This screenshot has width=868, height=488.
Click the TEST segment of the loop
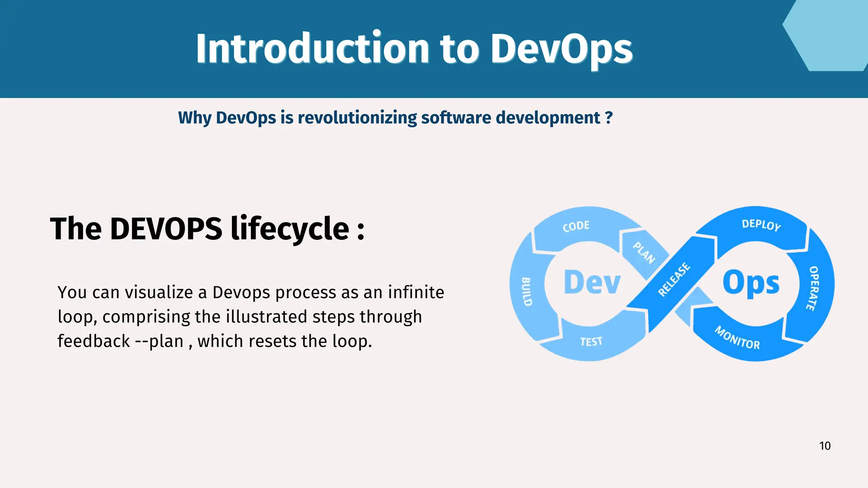point(591,341)
